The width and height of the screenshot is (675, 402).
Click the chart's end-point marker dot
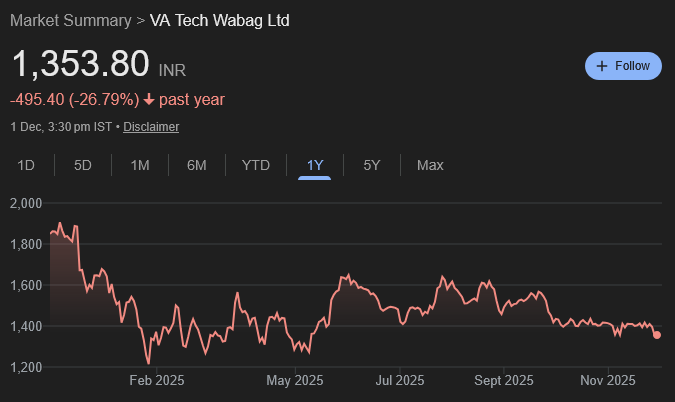[657, 335]
